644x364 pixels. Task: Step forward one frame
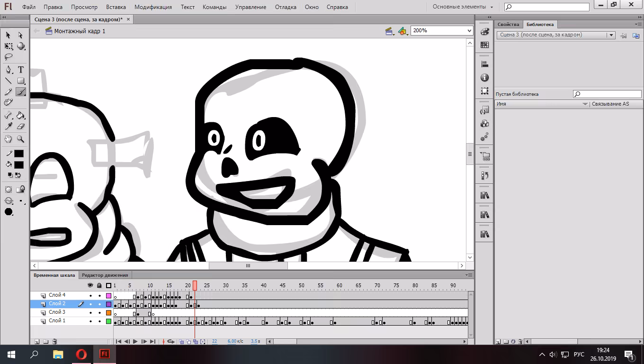click(x=144, y=341)
